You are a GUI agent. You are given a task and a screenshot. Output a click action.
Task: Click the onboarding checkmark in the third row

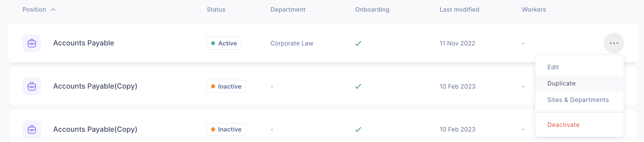pyautogui.click(x=358, y=130)
